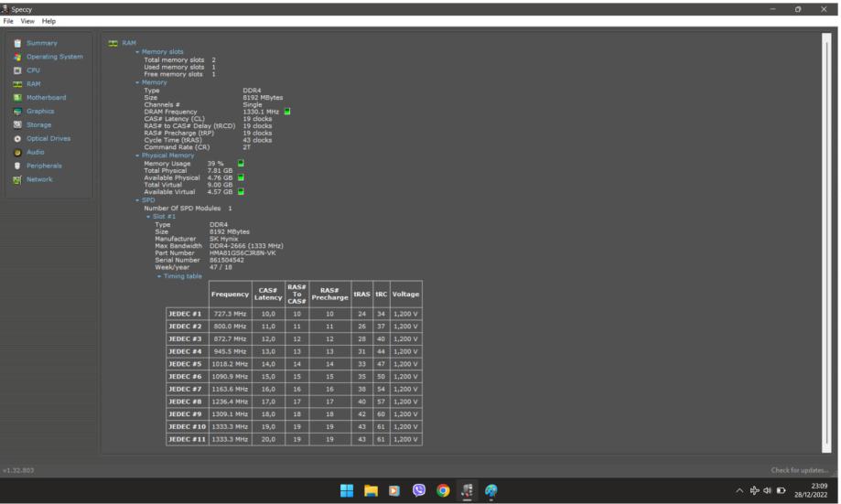Screen dimensions: 841x504
Task: Open File Explorer from taskbar
Action: 371,490
